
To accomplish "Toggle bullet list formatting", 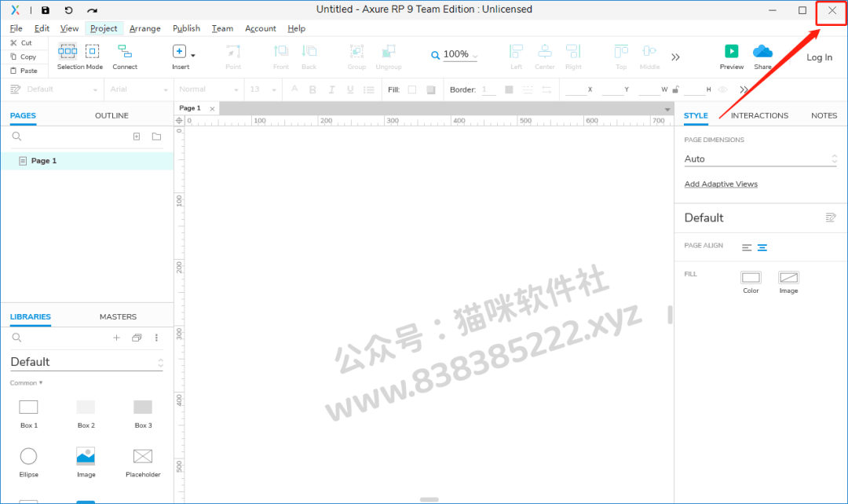I will point(369,89).
